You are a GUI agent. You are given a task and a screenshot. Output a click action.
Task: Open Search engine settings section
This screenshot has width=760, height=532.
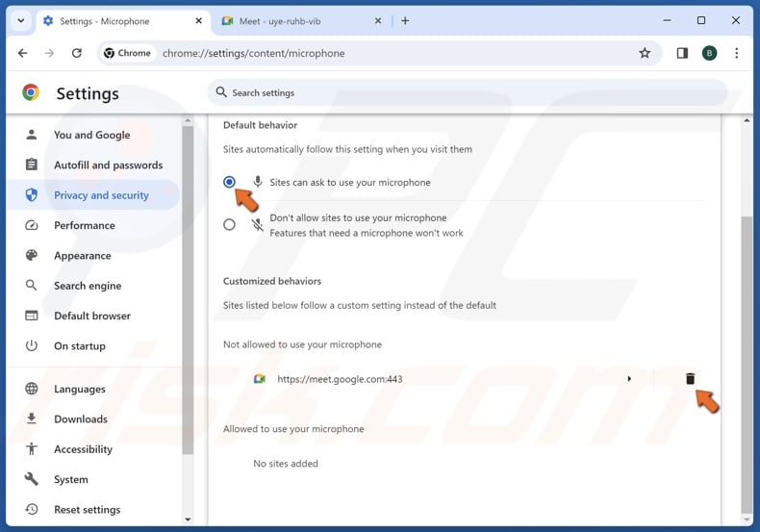point(93,286)
